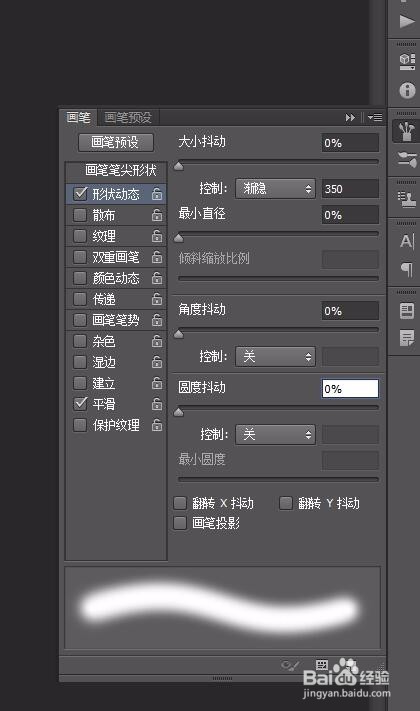Click the 大小抖动 slider handle
The width and height of the screenshot is (420, 711).
(x=179, y=166)
